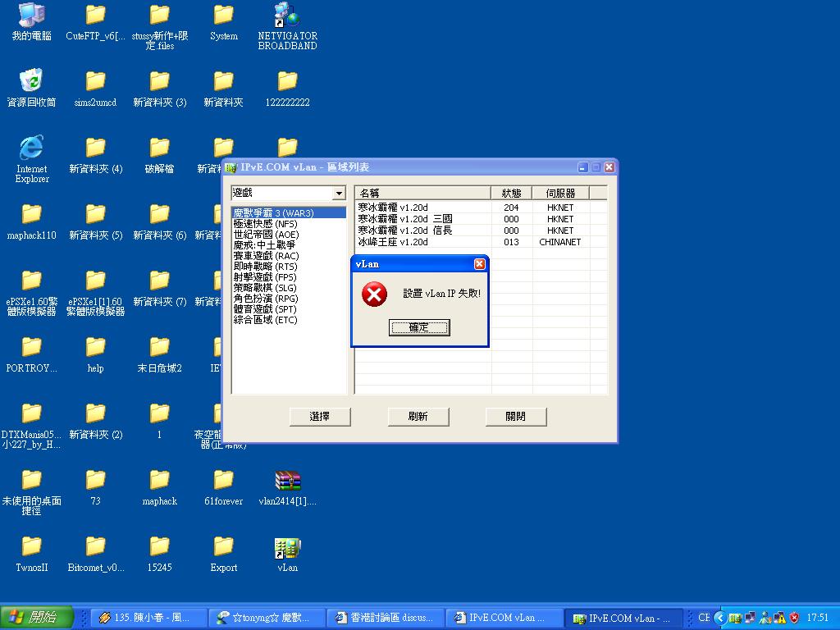Click the 關閉 button in the vLan window

click(516, 417)
